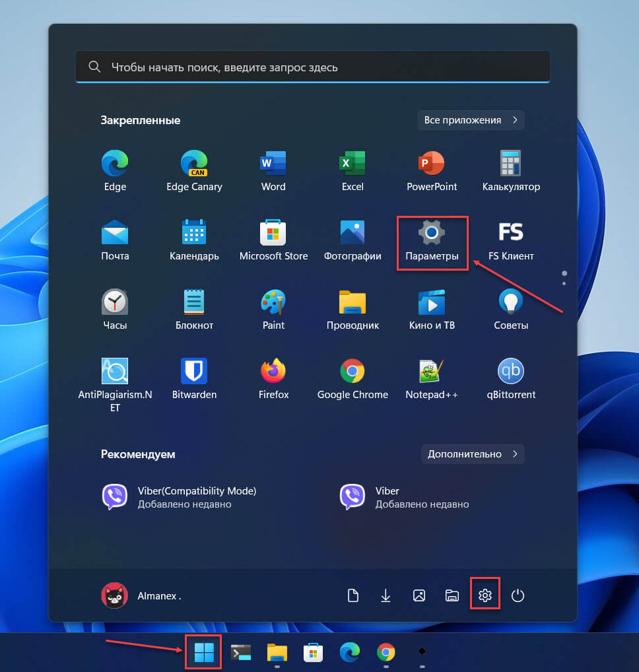
Task: Open the power options button
Action: point(518,595)
